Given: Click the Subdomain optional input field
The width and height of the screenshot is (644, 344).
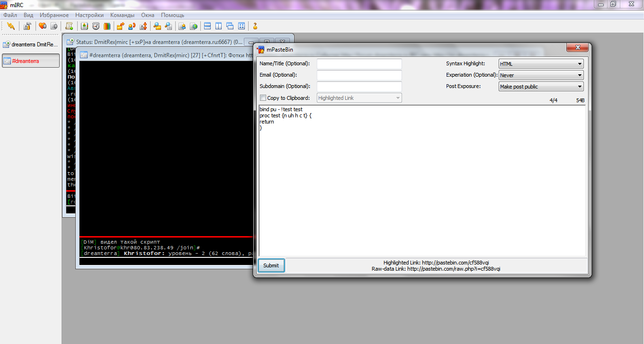Looking at the screenshot, I should pyautogui.click(x=359, y=87).
